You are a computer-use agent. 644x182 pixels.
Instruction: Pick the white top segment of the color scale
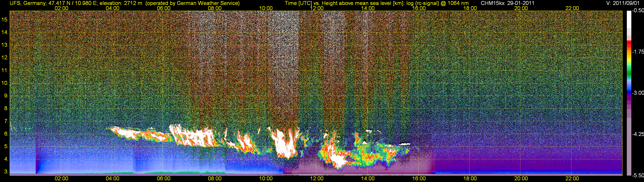pos(629,19)
